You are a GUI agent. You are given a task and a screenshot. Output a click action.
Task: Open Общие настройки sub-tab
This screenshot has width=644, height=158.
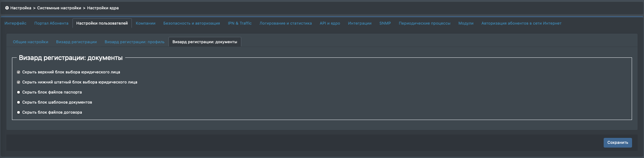[x=31, y=42]
